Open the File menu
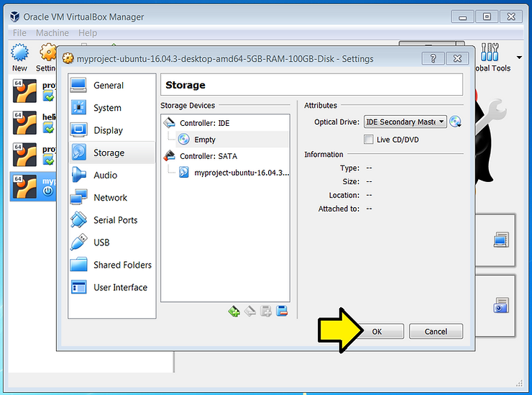This screenshot has height=395, width=532. coord(19,33)
